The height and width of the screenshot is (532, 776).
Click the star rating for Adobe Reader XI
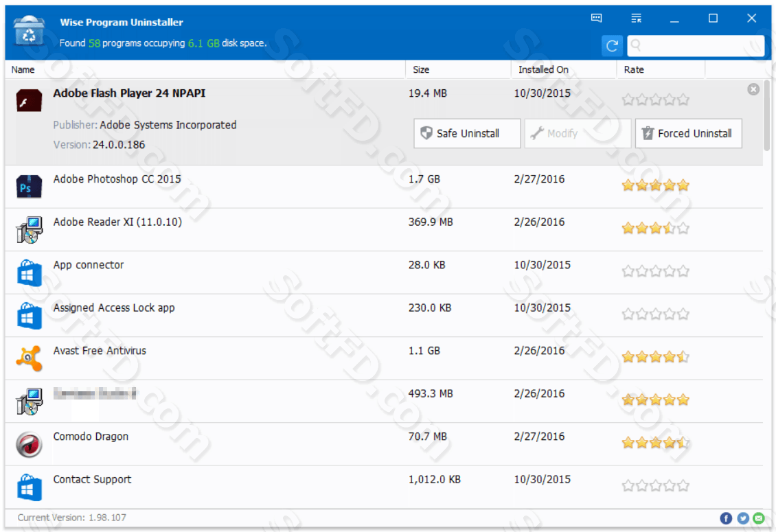click(655, 228)
